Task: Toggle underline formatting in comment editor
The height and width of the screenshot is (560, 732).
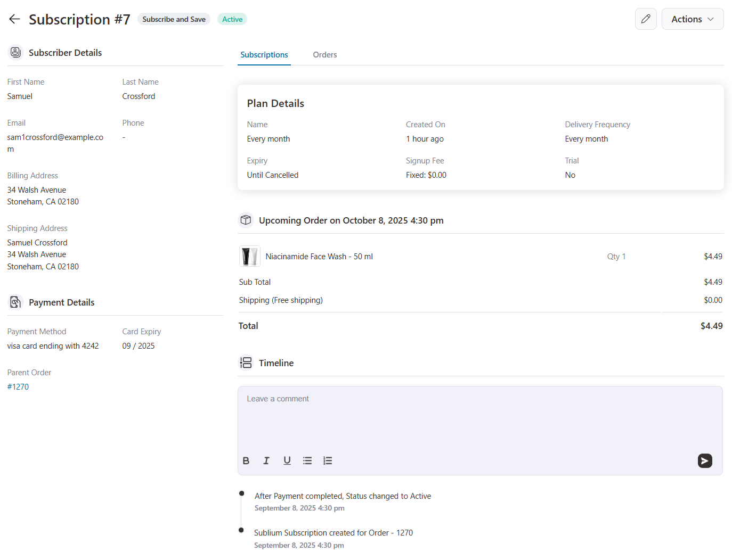Action: point(287,461)
